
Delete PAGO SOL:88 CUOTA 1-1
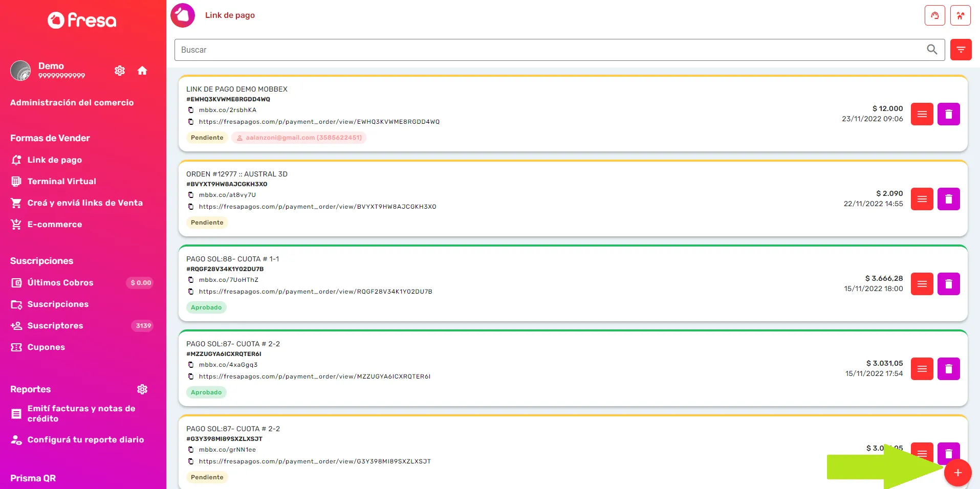(x=949, y=284)
